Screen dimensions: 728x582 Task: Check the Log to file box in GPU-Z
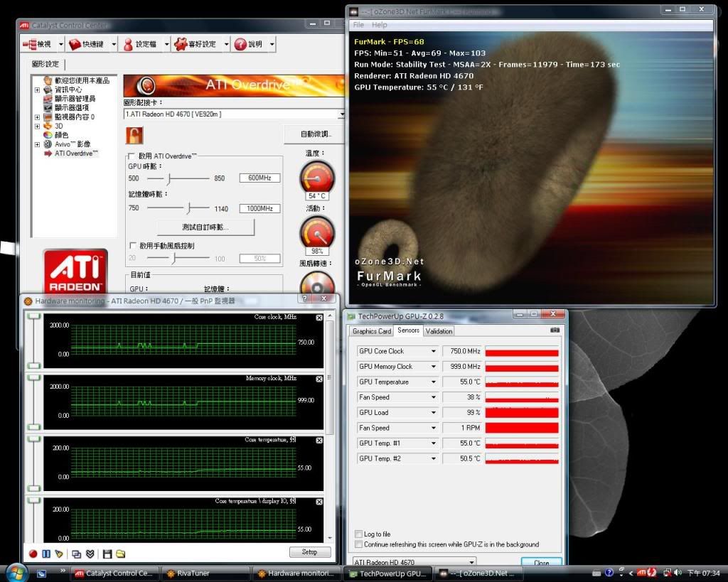point(358,534)
